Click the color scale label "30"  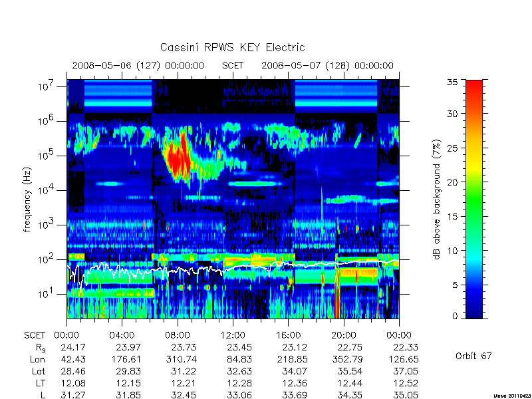click(x=452, y=113)
